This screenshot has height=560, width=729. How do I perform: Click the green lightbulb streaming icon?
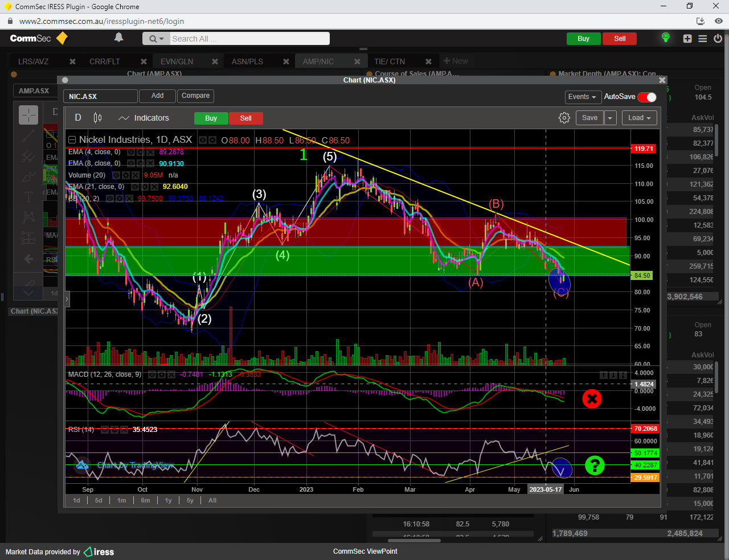click(665, 38)
